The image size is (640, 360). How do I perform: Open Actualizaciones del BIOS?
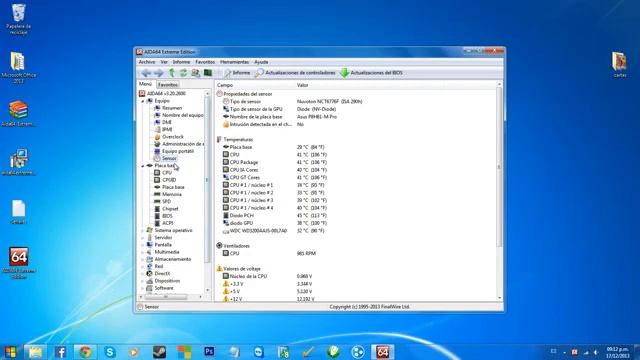(x=371, y=73)
